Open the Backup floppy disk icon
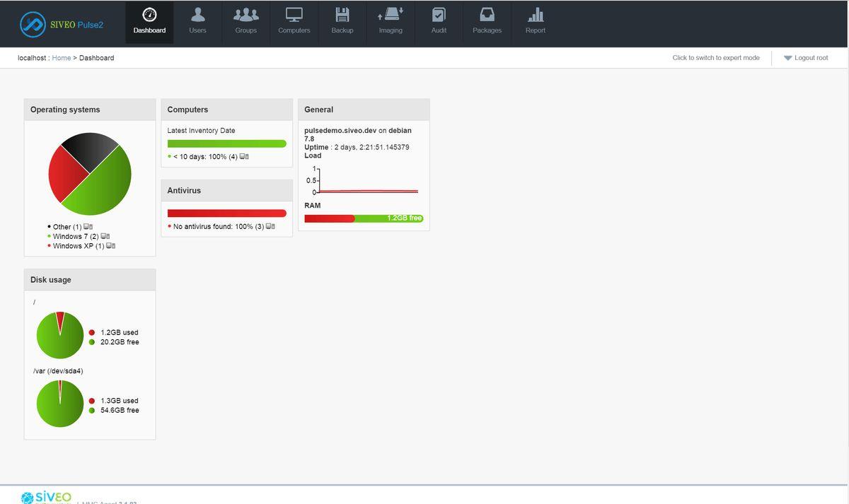Image resolution: width=849 pixels, height=504 pixels. pyautogui.click(x=342, y=14)
